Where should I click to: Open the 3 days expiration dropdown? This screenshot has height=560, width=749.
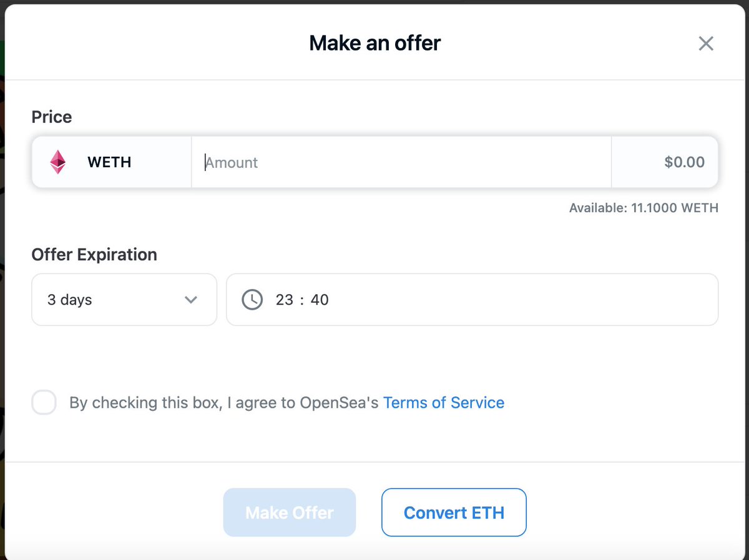tap(124, 300)
